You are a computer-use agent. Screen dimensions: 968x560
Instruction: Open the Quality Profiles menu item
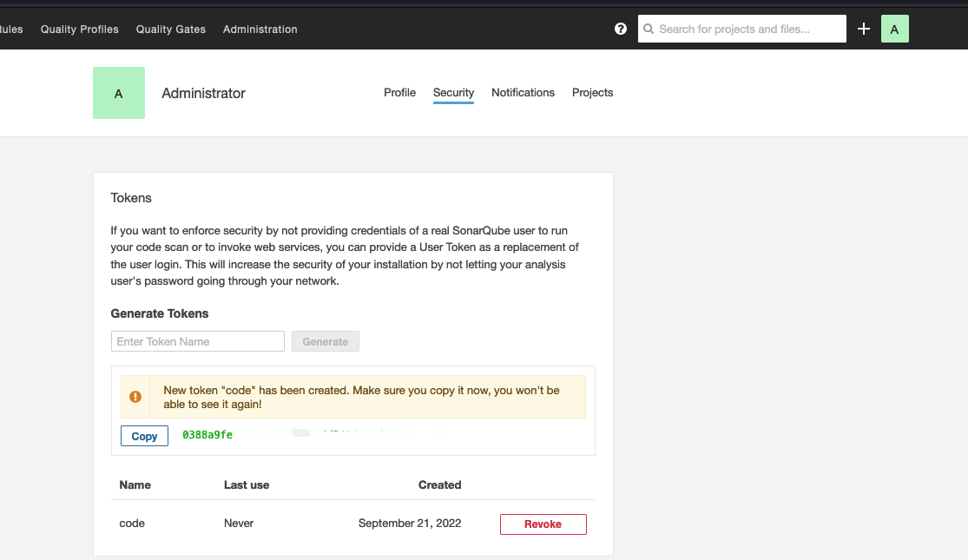80,29
